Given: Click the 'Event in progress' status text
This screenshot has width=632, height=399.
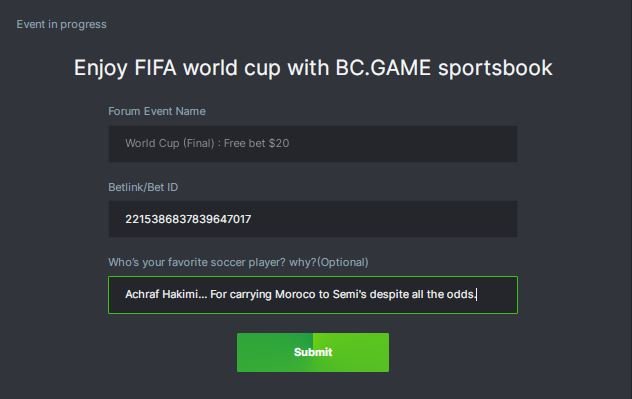Looking at the screenshot, I should [61, 24].
